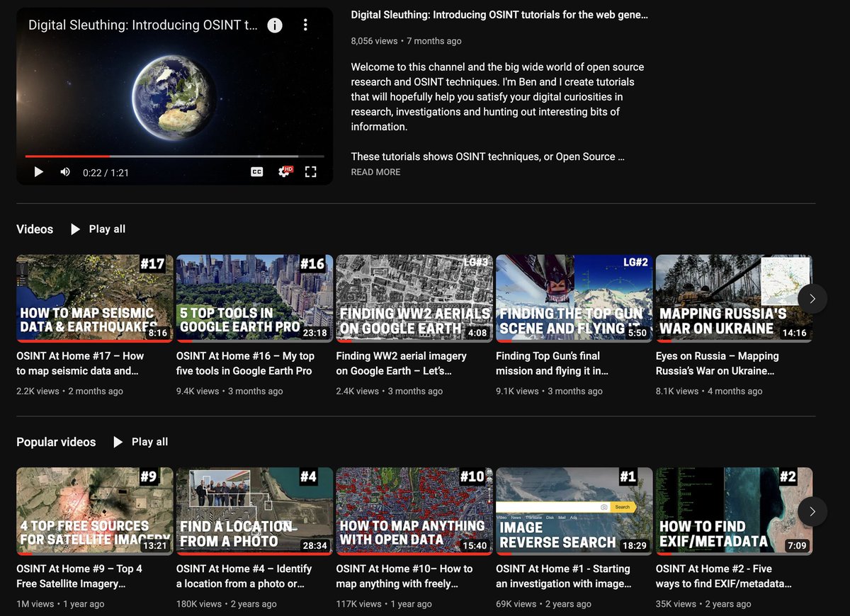Click the 8.1K views 4 months ago text
850x616 pixels.
click(x=709, y=391)
